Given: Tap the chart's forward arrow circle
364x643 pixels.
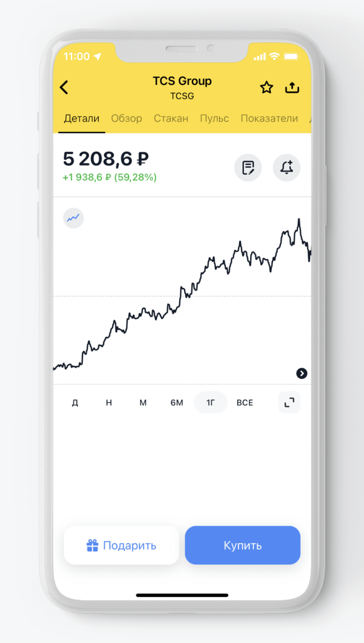Looking at the screenshot, I should (302, 373).
